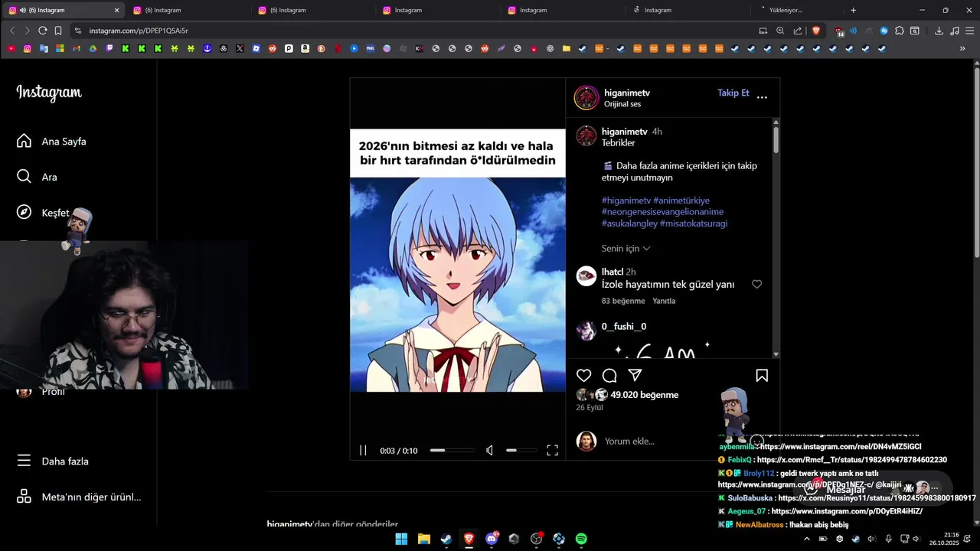
Task: Open Spotify from taskbar
Action: pos(581,539)
